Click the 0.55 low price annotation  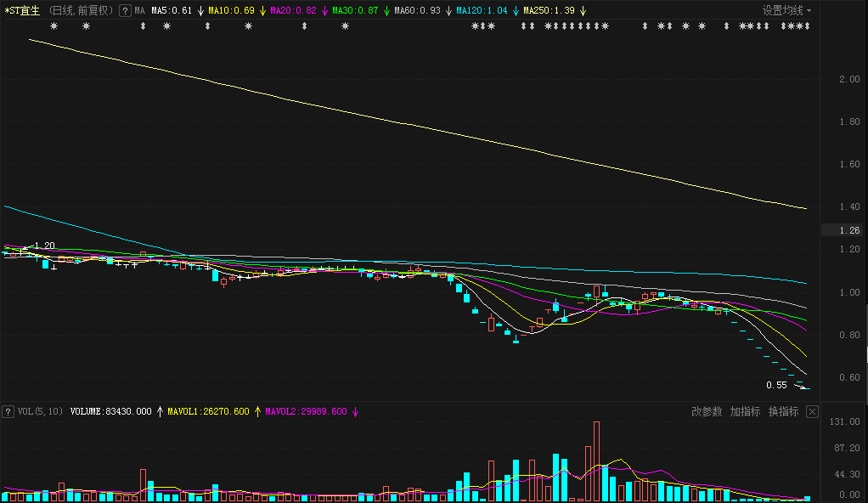coord(776,385)
